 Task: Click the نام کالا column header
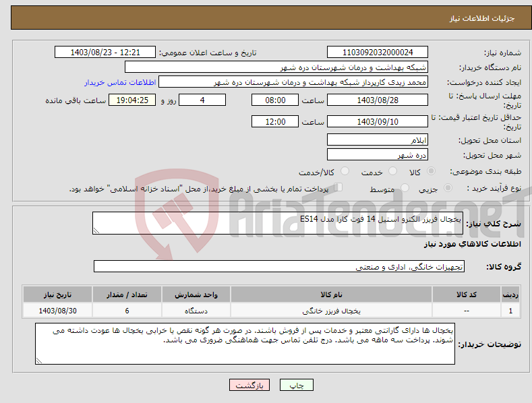coord(331,294)
